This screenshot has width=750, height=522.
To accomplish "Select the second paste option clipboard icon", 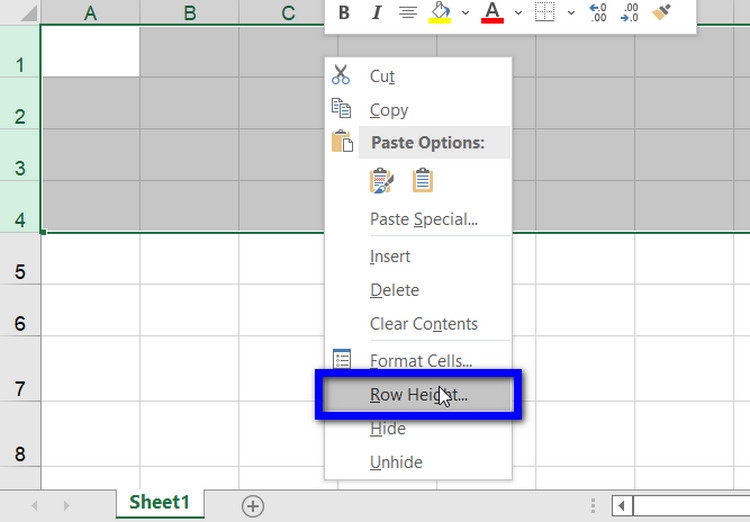I will pos(423,180).
